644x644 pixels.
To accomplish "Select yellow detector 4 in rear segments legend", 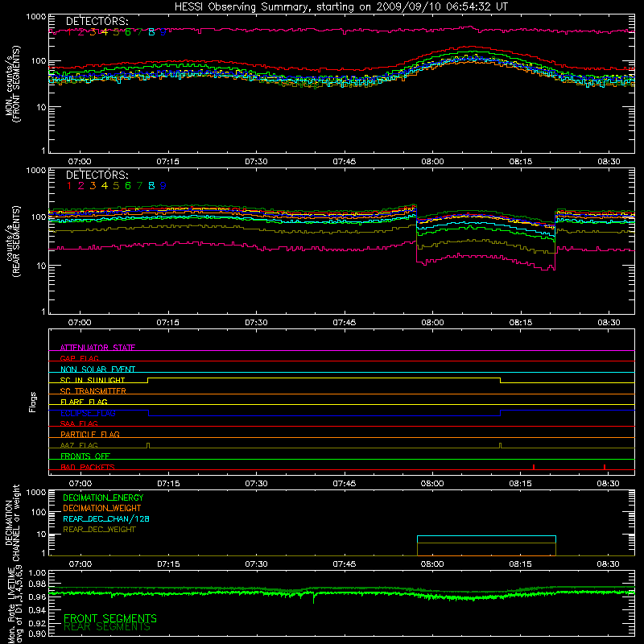I will (105, 186).
